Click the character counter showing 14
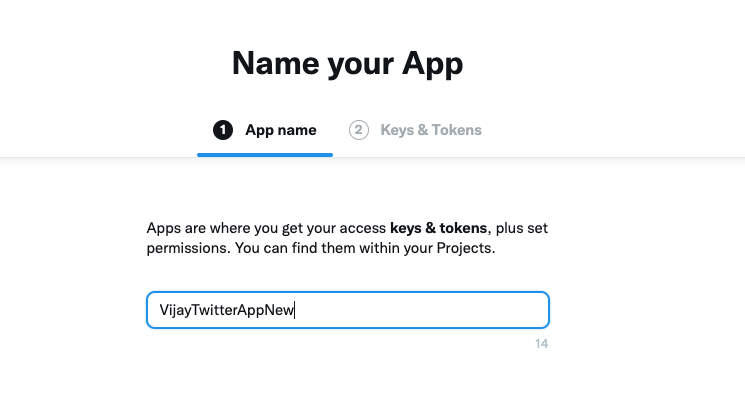The image size is (745, 395). tap(542, 344)
